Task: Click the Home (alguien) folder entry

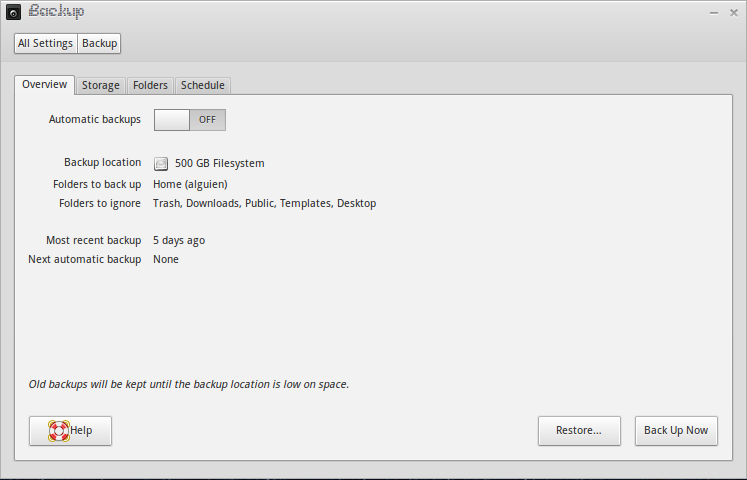Action: [x=190, y=184]
